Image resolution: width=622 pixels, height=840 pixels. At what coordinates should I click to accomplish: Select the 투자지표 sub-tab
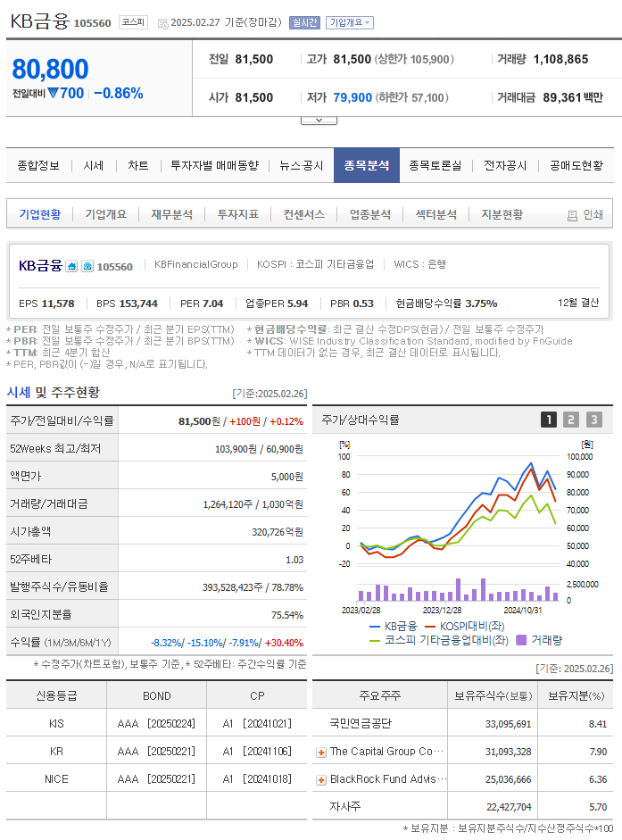point(238,214)
